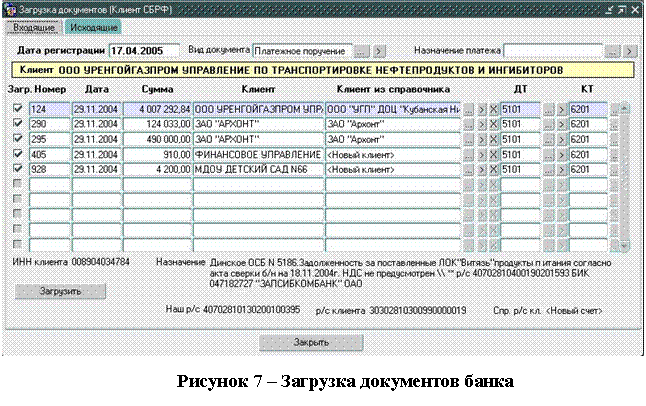Uncheck the load checkbox for document 405

coord(17,153)
